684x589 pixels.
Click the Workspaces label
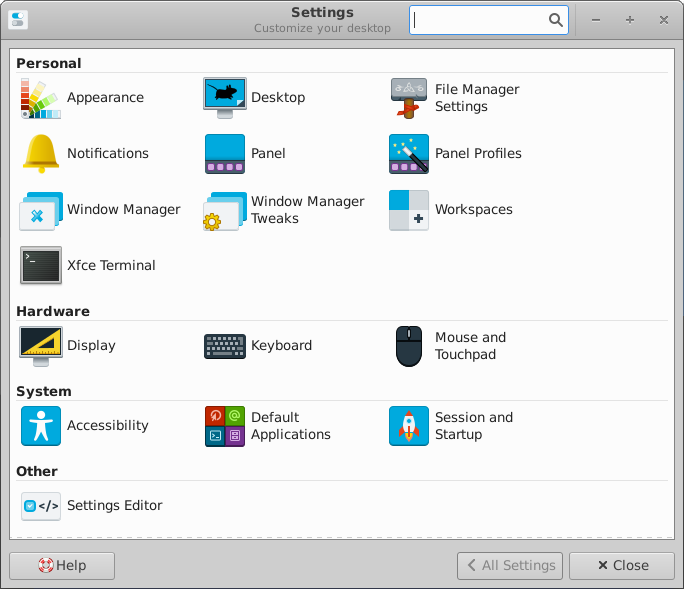pos(474,210)
